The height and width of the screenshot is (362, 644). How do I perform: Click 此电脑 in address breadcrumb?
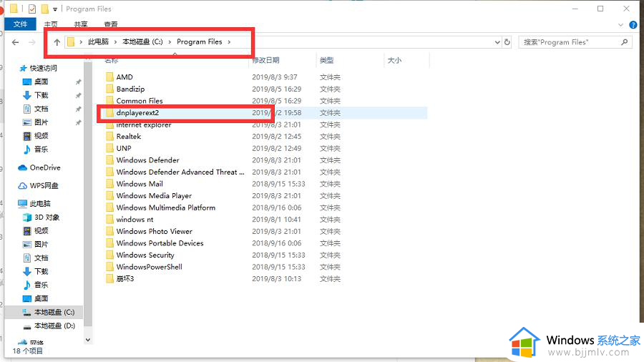pos(98,42)
